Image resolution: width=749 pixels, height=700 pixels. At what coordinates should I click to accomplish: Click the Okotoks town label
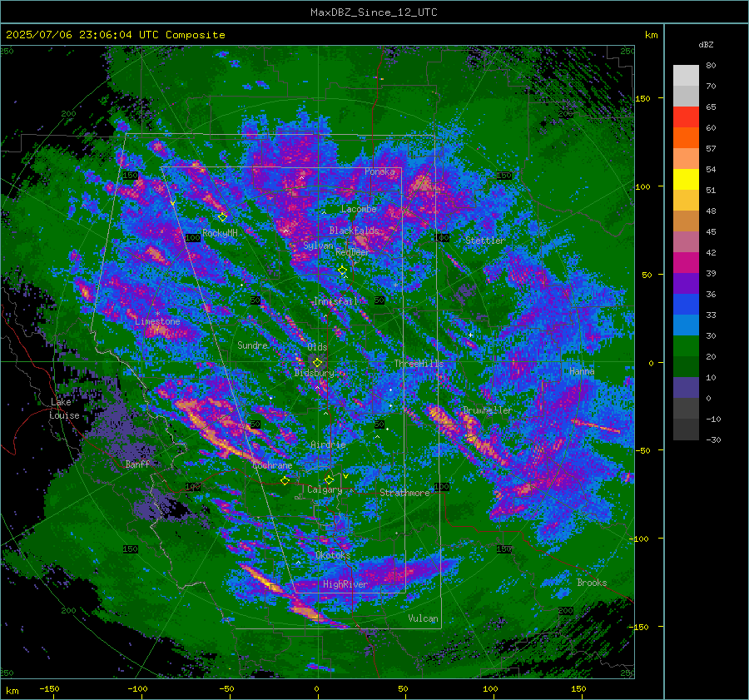(x=333, y=555)
